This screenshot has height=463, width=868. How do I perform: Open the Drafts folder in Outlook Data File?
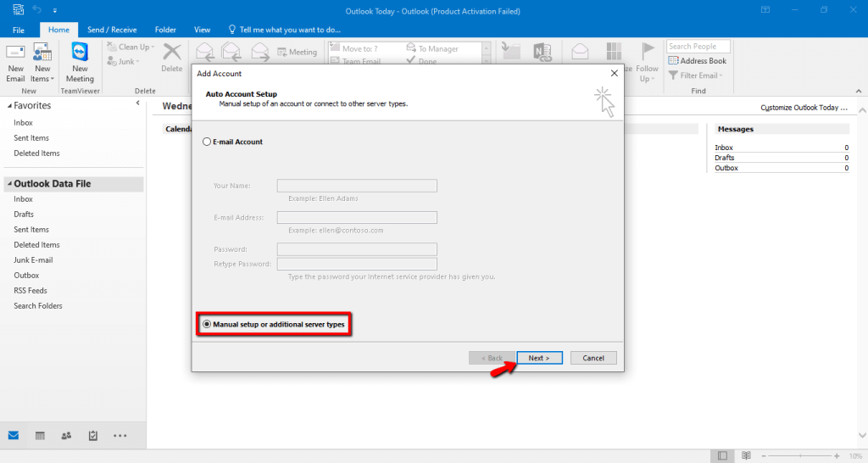(x=24, y=215)
